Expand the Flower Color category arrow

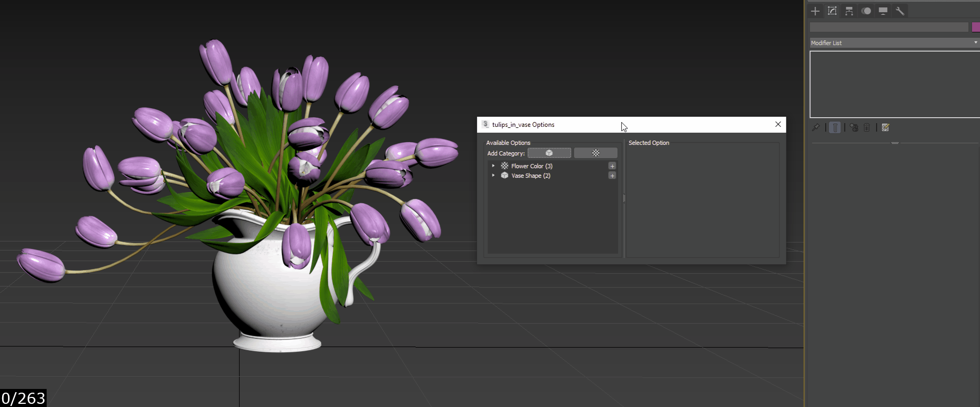pyautogui.click(x=493, y=166)
